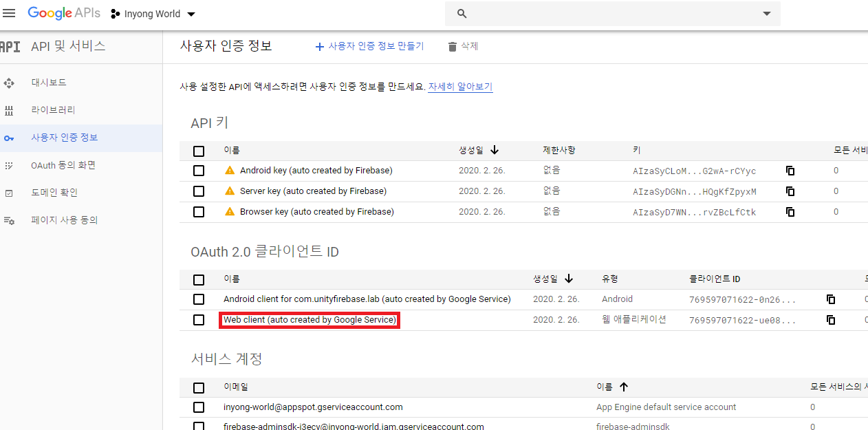Click key text AIzaSyDGNn...HQgKfZpyxM
Screen dimensions: 868x430
pyautogui.click(x=695, y=192)
